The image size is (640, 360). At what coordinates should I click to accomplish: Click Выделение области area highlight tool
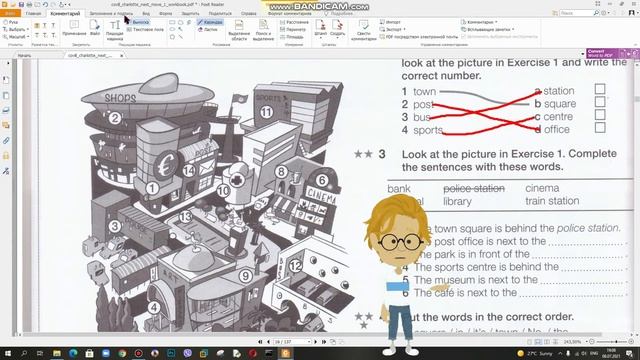239,31
